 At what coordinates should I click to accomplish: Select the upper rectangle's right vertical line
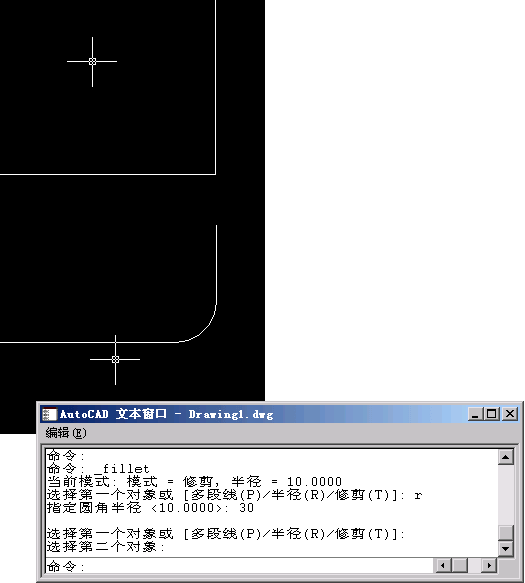(216, 87)
